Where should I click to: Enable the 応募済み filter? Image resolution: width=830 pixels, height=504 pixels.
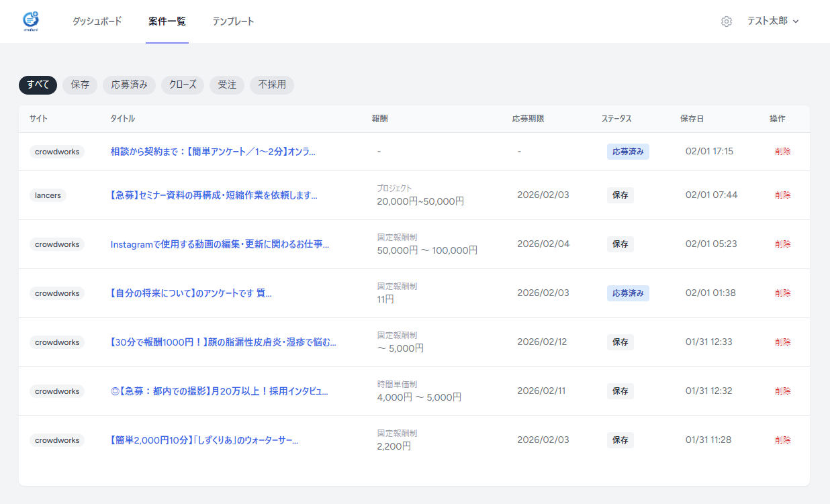coord(129,85)
